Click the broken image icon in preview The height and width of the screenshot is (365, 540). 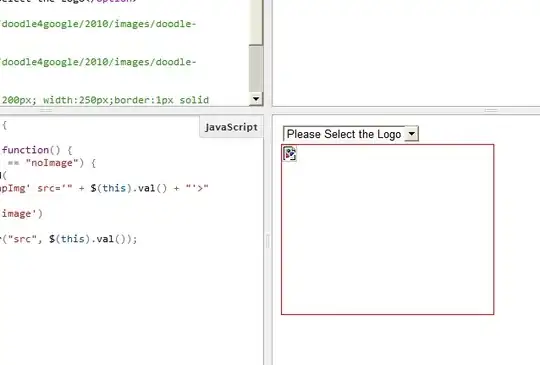pyautogui.click(x=290, y=154)
